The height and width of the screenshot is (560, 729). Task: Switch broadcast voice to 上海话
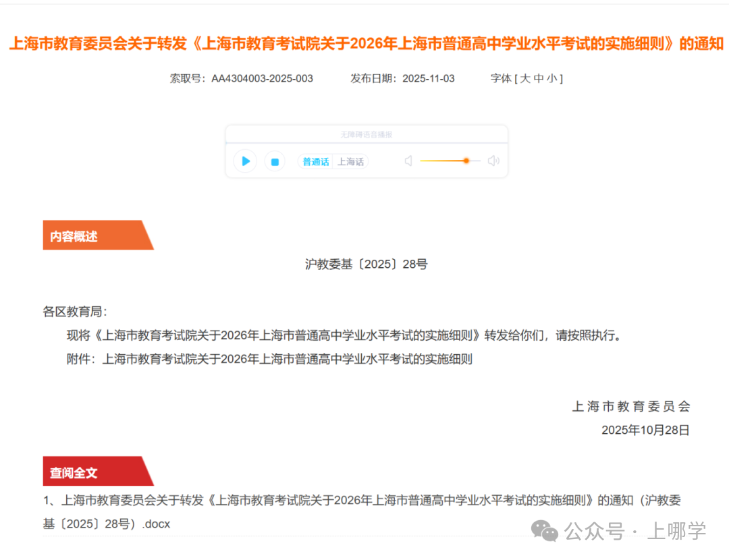(350, 161)
